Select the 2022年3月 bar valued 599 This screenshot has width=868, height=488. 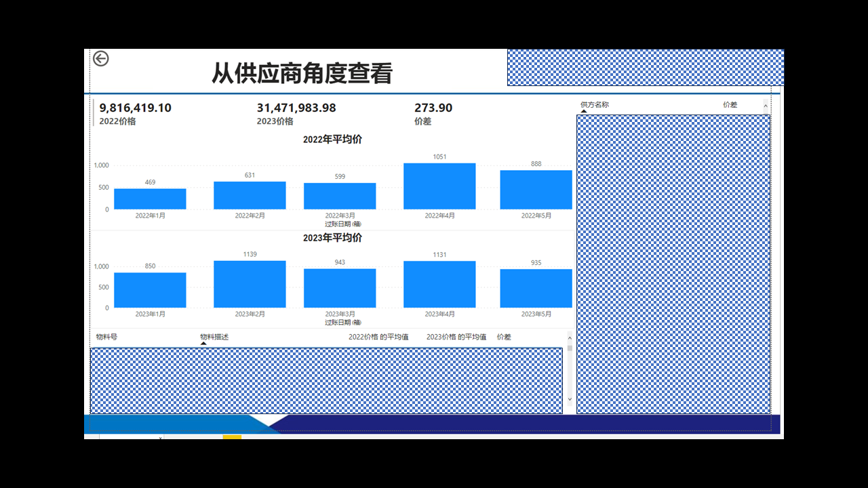[x=340, y=196]
